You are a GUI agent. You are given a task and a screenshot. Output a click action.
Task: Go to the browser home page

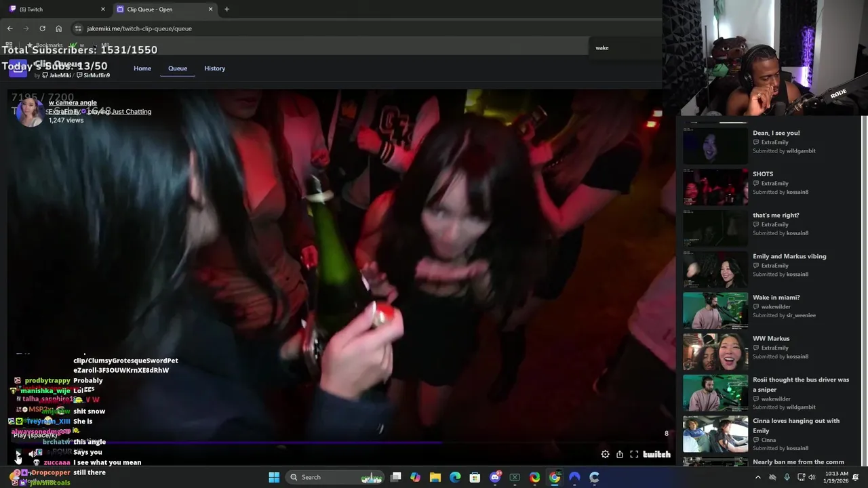[x=59, y=28]
